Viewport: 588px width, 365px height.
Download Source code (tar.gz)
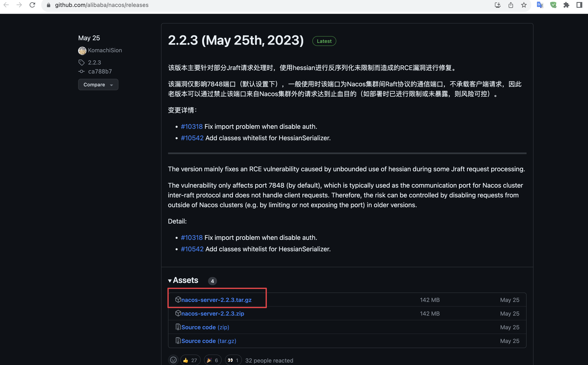pyautogui.click(x=209, y=341)
